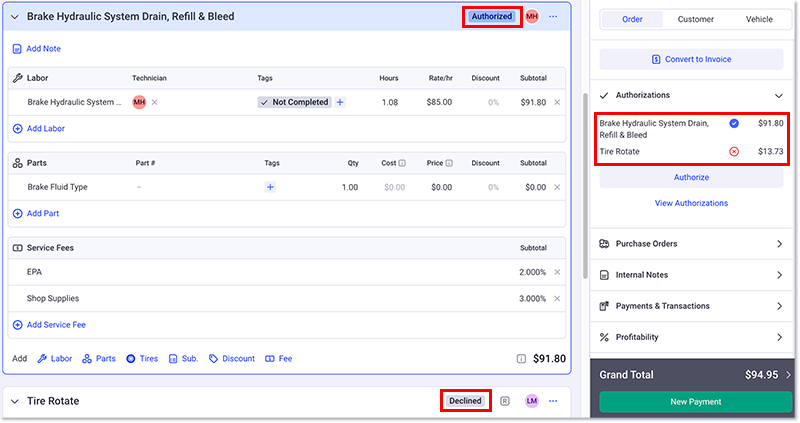Add Sub. from the bottom add bar
The height and width of the screenshot is (423, 800).
click(183, 359)
